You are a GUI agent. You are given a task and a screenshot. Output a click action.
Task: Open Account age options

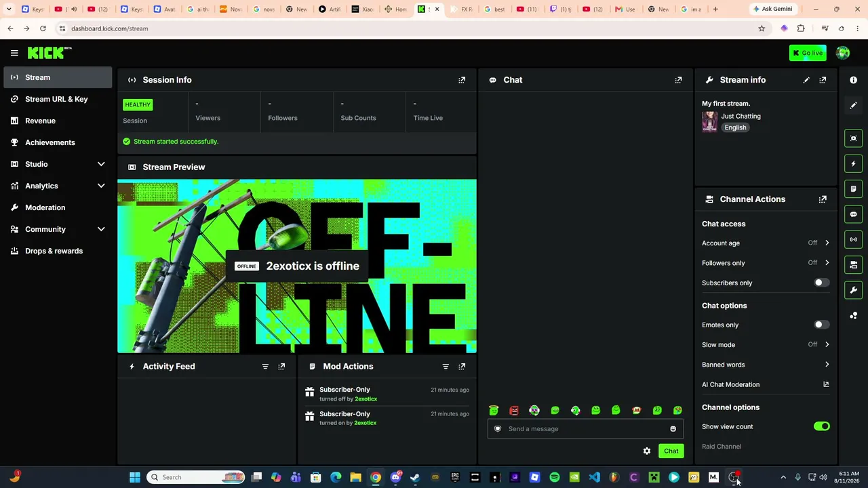point(766,243)
